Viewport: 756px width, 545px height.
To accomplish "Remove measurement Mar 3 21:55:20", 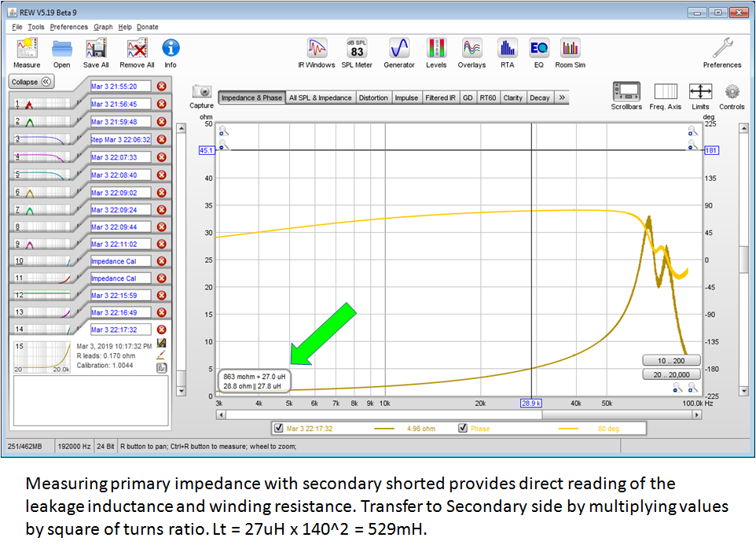I will [x=162, y=87].
